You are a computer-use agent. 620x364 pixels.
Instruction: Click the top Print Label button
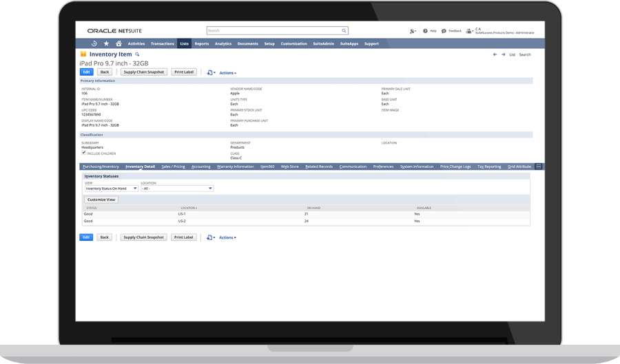[x=184, y=72]
